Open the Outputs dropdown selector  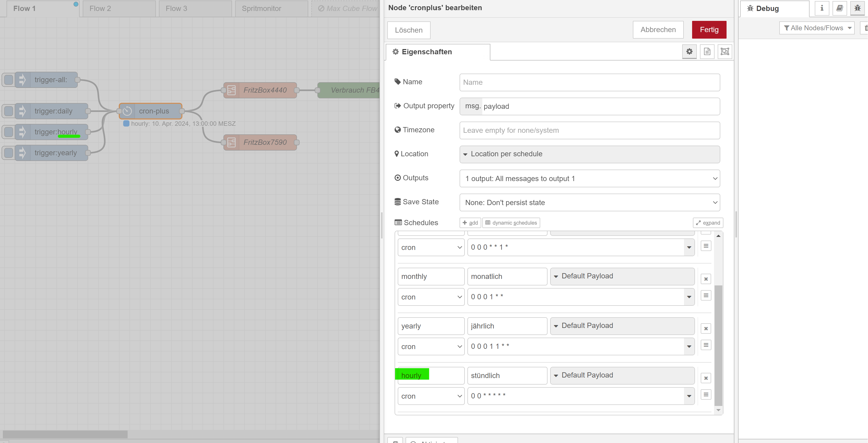[x=589, y=178]
